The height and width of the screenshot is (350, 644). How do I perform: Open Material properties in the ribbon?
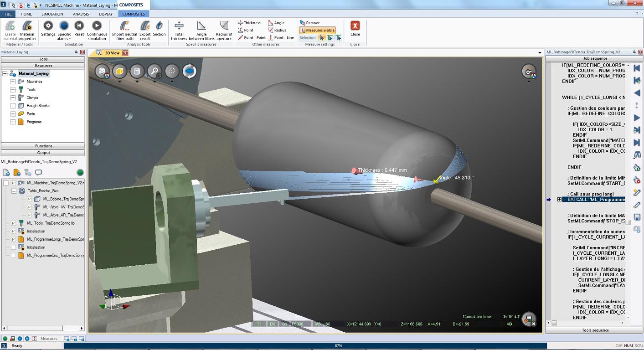(27, 31)
